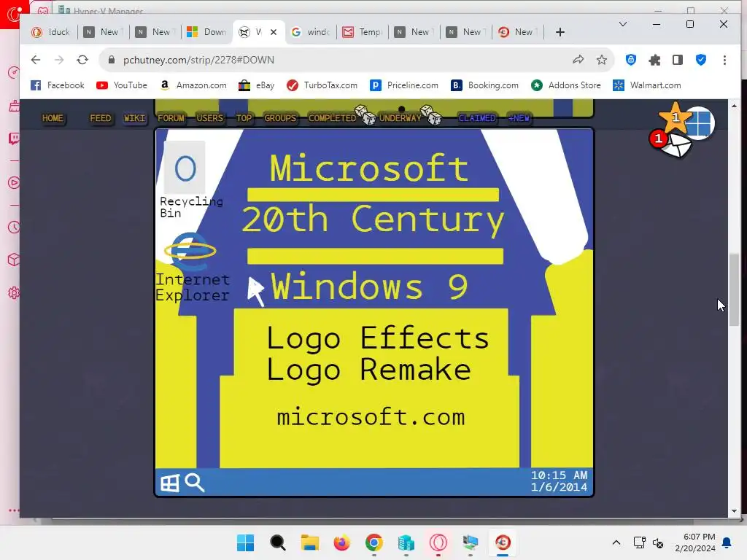Image resolution: width=747 pixels, height=560 pixels.
Task: Click the muted volume tray icon
Action: pos(658,542)
